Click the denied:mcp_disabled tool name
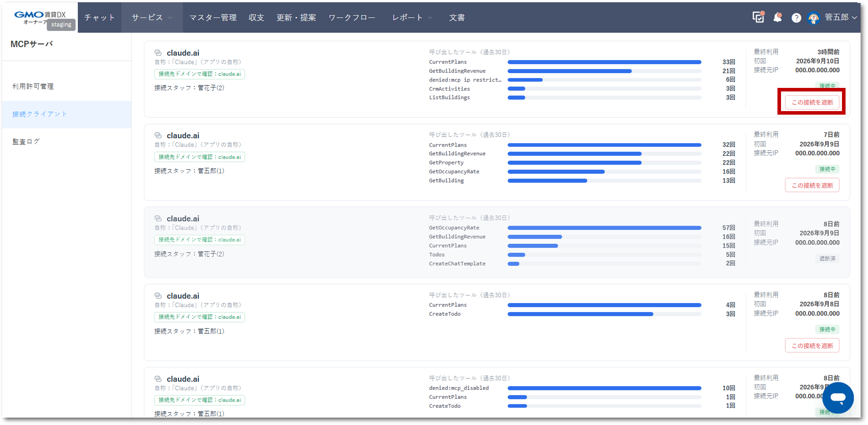 click(x=459, y=388)
